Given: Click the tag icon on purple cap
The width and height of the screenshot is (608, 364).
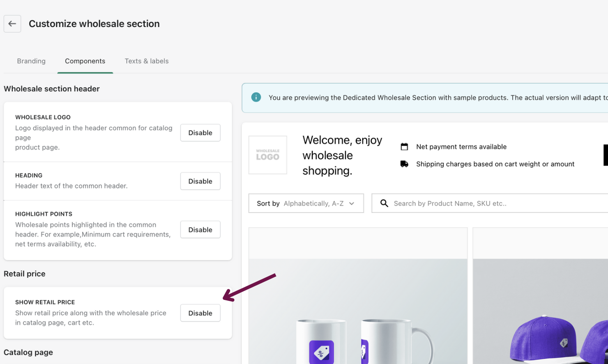Looking at the screenshot, I should point(564,343).
